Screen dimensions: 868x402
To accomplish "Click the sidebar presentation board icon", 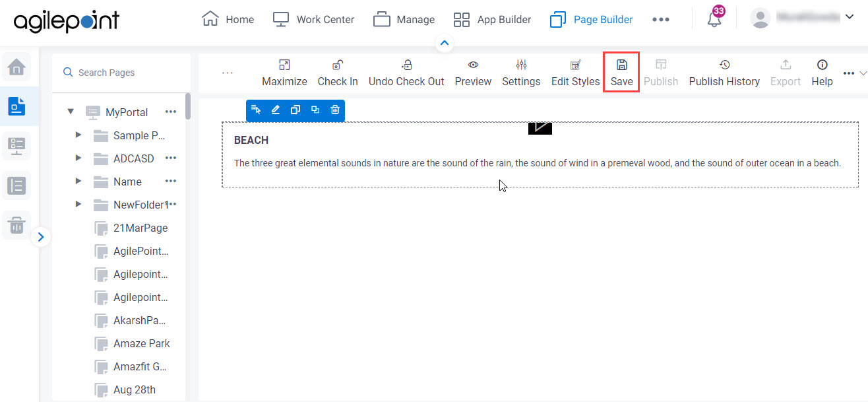I will click(x=16, y=146).
